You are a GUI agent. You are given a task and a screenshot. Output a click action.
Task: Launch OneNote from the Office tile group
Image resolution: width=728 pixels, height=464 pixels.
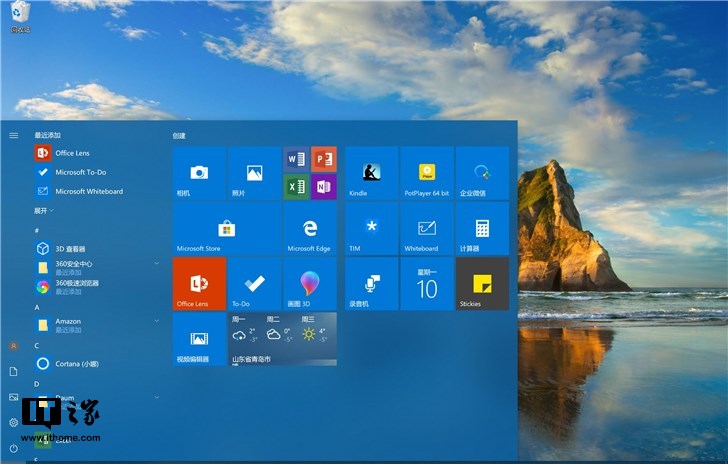pyautogui.click(x=324, y=187)
